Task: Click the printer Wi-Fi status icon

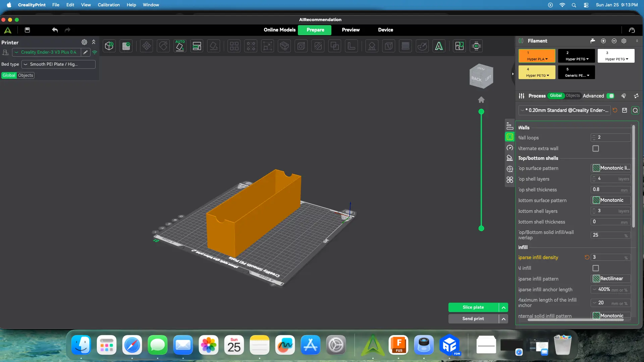Action: 95,52
